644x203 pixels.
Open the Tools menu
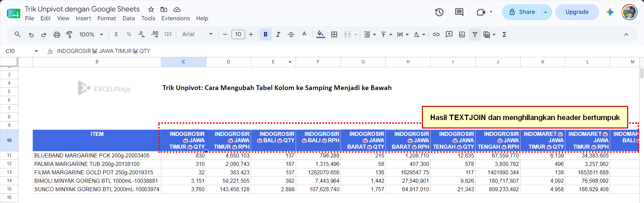[148, 18]
